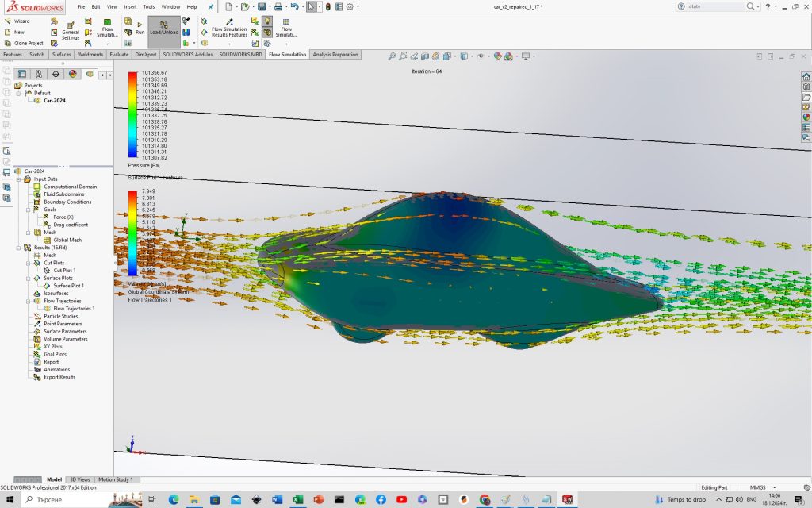The height and width of the screenshot is (508, 812).
Task: Open the Flow Simulation Wizard
Action: click(x=17, y=21)
